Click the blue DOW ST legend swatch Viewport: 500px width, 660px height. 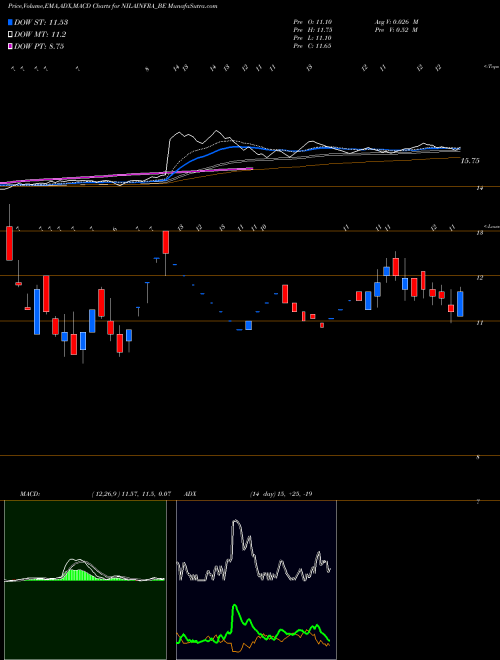10,22
